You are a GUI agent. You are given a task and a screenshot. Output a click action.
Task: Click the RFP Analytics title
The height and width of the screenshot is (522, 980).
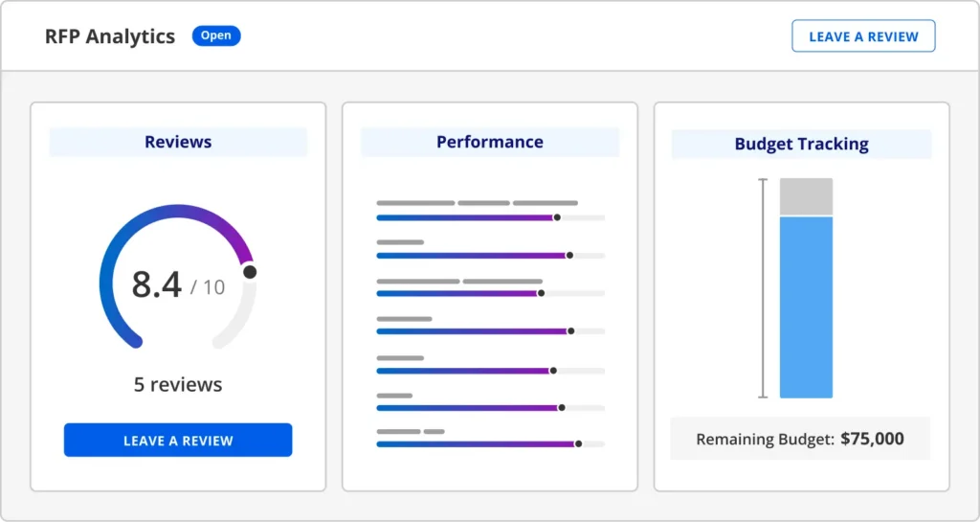coord(110,36)
